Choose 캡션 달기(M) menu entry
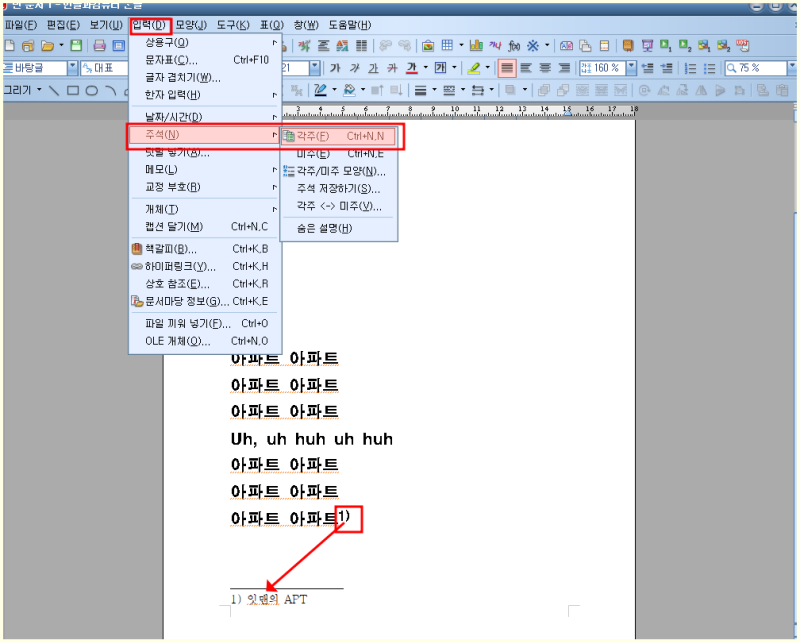This screenshot has height=644, width=800. tap(204, 227)
